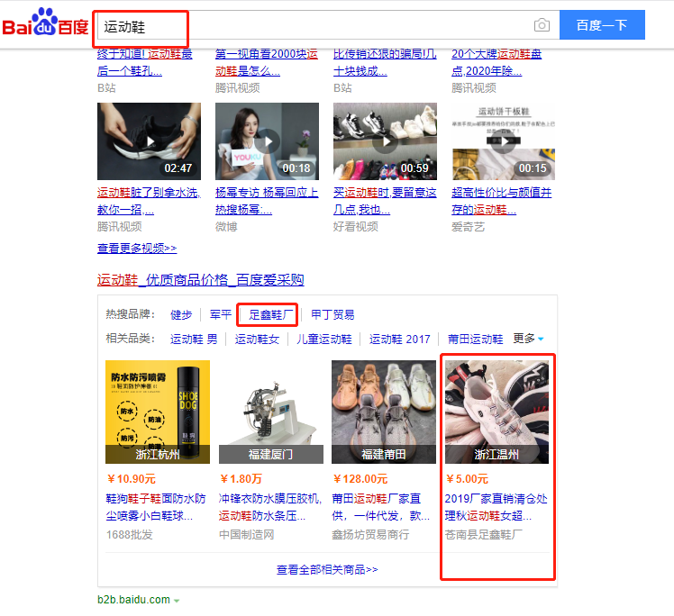Select category 莆田运动鞋

point(475,340)
